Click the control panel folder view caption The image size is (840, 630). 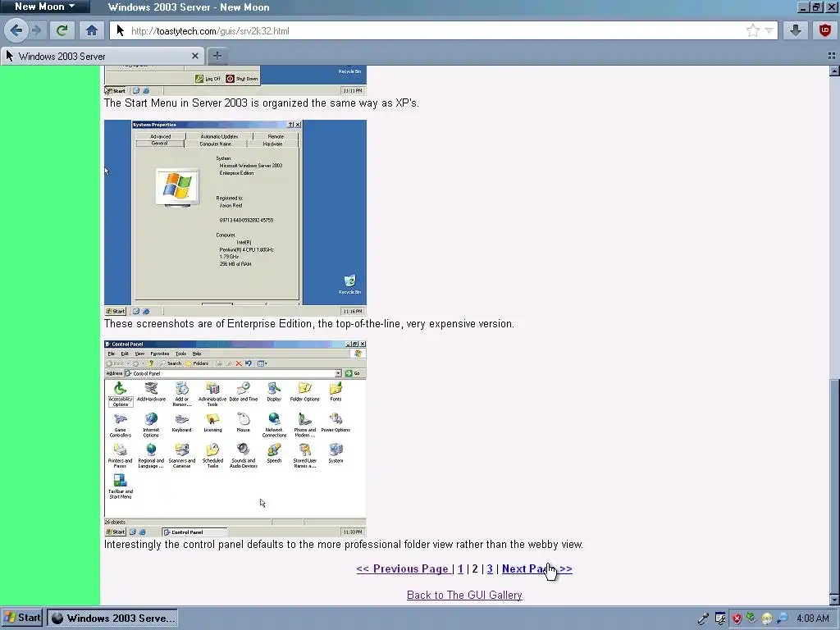[x=344, y=545]
